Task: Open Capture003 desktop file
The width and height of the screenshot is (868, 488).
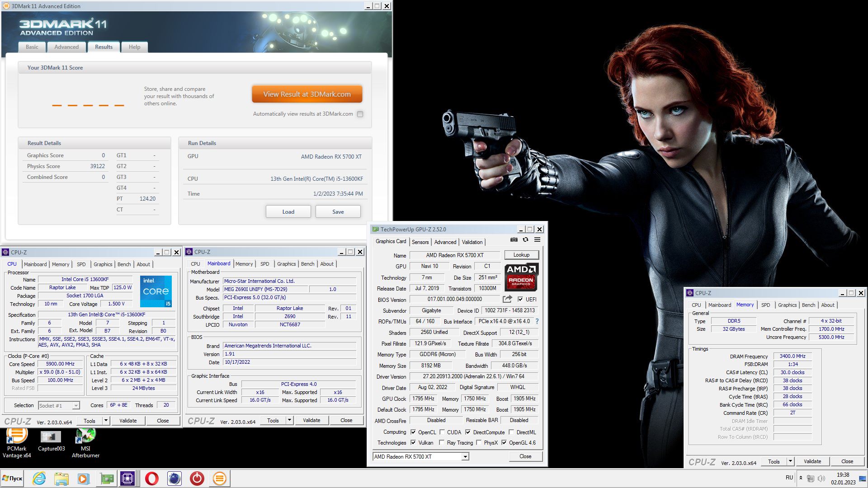Action: pyautogui.click(x=51, y=441)
